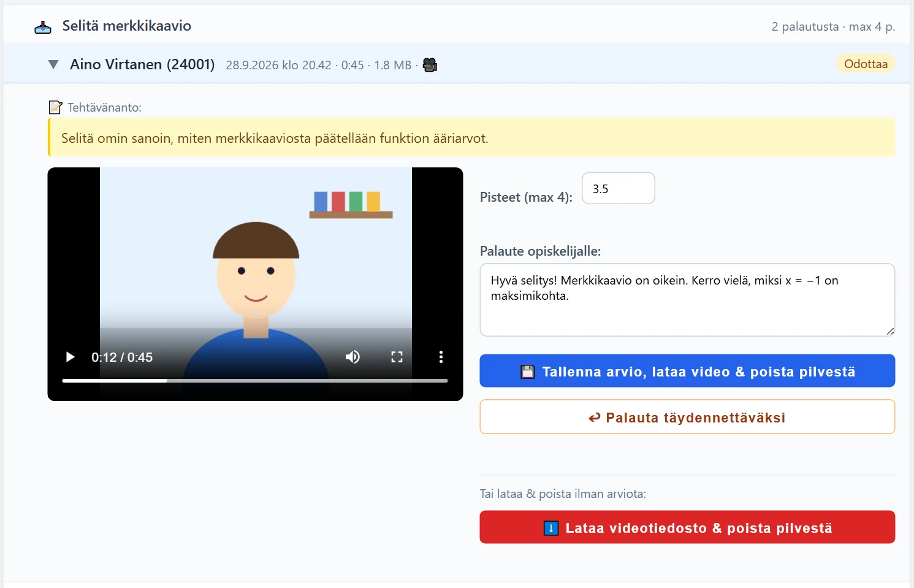Click the yellow task description text
The width and height of the screenshot is (914, 588).
[x=275, y=139]
